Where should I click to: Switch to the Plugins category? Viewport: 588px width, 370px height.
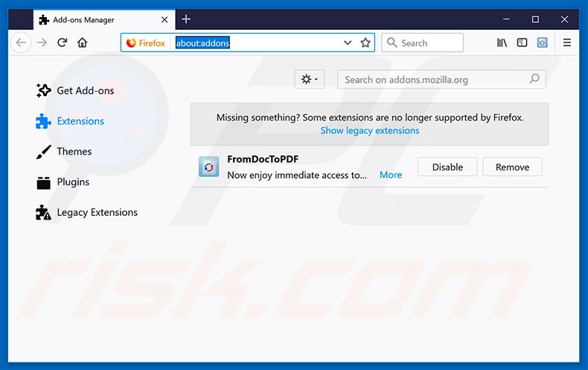[72, 182]
